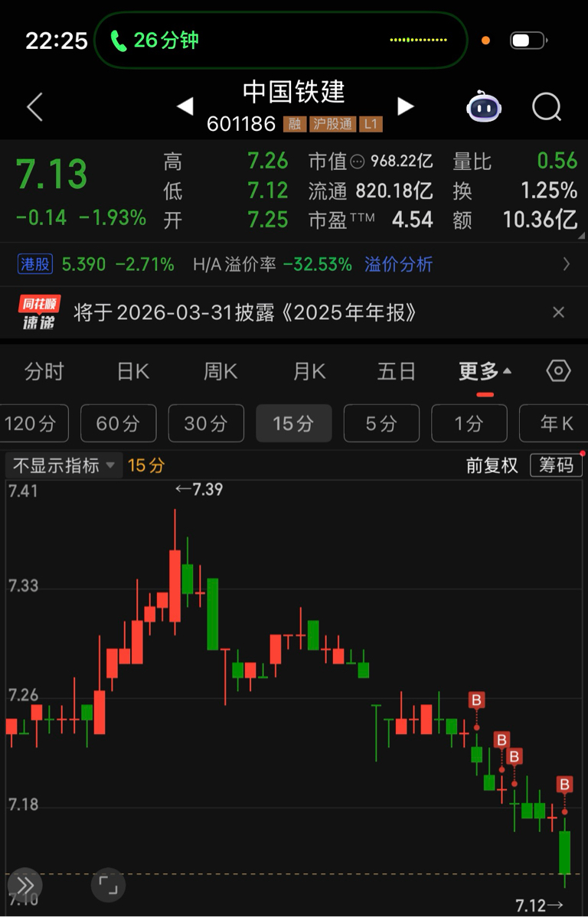This screenshot has height=917, width=588.
Task: Tap the 量比 value 0.56
Action: point(557,161)
